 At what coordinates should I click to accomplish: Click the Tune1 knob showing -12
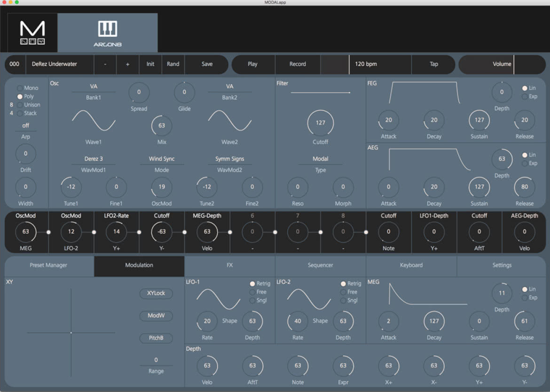pos(71,187)
